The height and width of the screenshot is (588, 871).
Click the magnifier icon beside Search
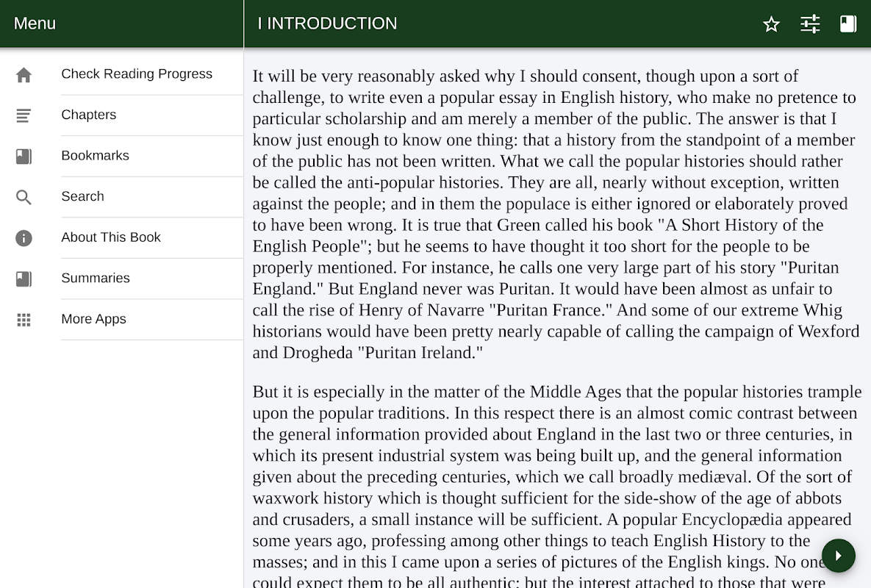click(x=24, y=197)
